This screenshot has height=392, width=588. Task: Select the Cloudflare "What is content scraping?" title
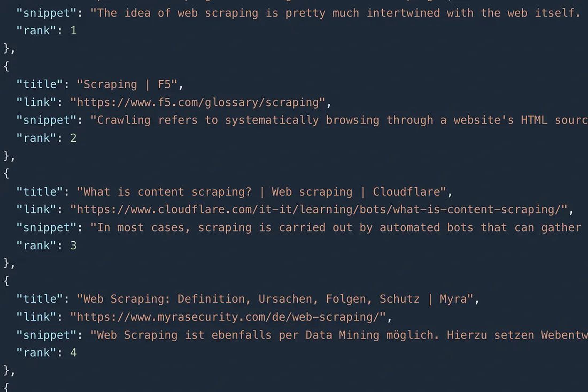click(x=265, y=191)
